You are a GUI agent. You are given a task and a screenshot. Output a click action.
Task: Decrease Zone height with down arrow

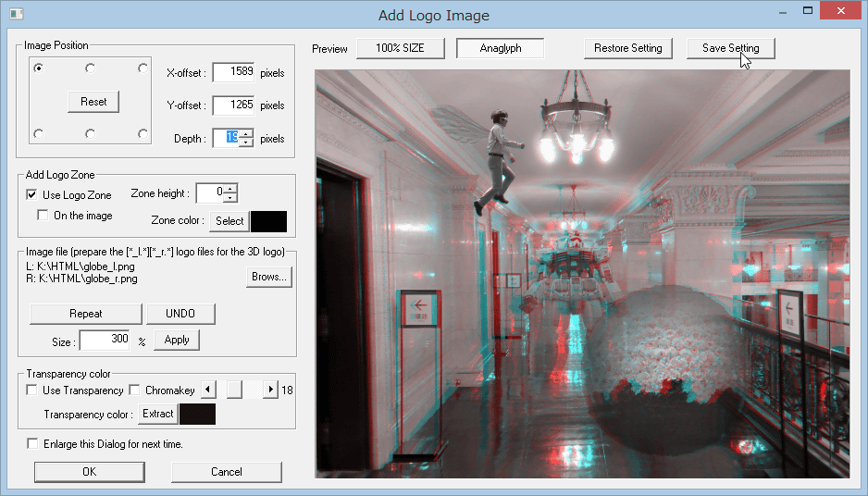[230, 198]
